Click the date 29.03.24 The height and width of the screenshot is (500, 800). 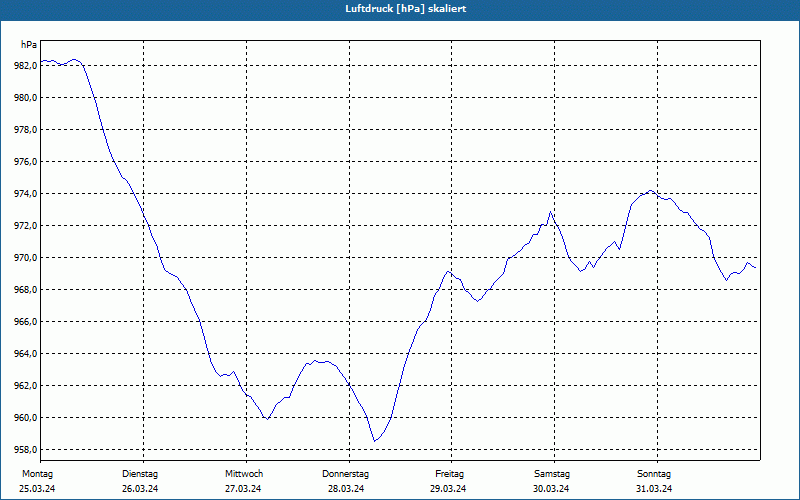448,489
